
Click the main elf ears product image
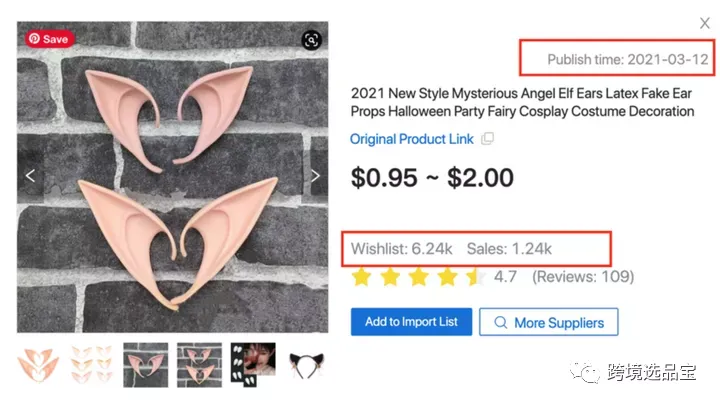point(173,177)
